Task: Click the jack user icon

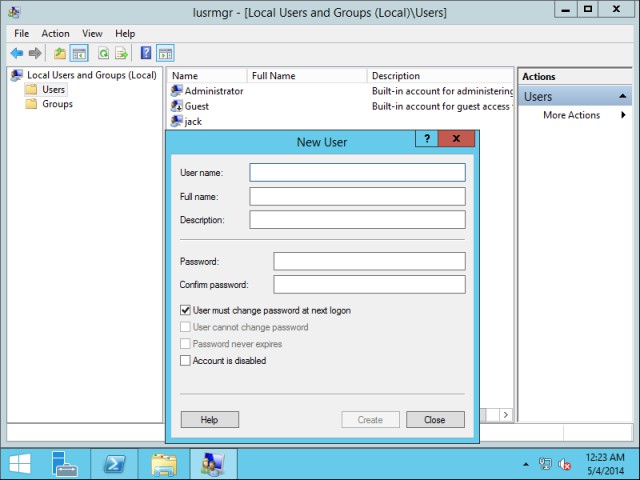Action: [x=177, y=121]
